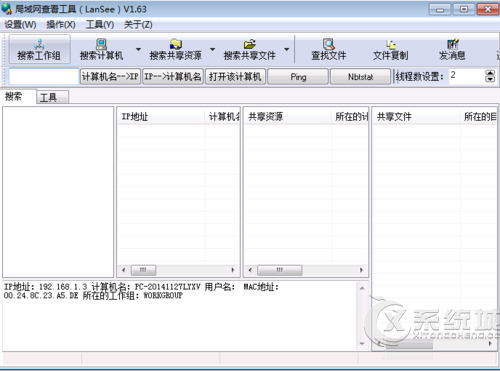This screenshot has height=371, width=500.
Task: Click the 线程数设置 label
Action: 420,77
